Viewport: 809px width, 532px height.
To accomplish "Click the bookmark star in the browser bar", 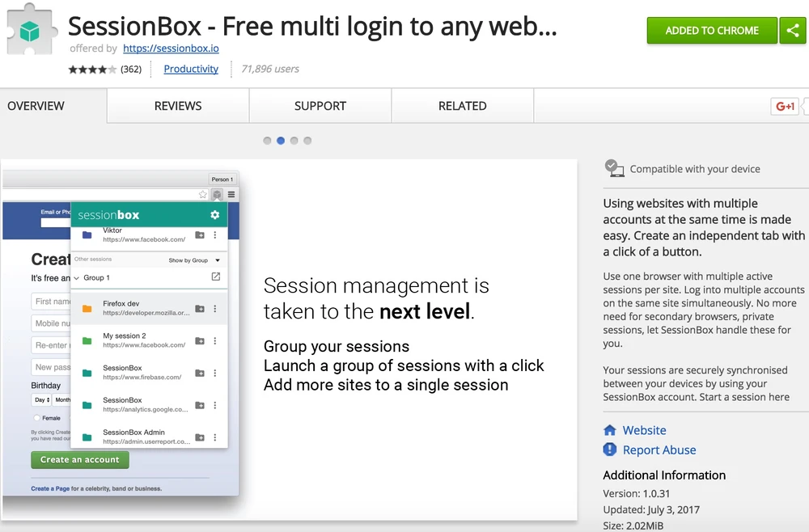I will 203,194.
